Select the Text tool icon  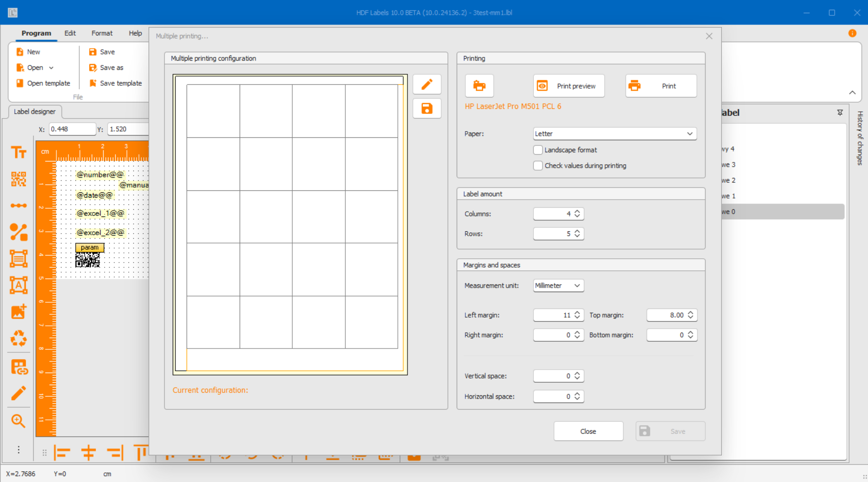click(18, 153)
